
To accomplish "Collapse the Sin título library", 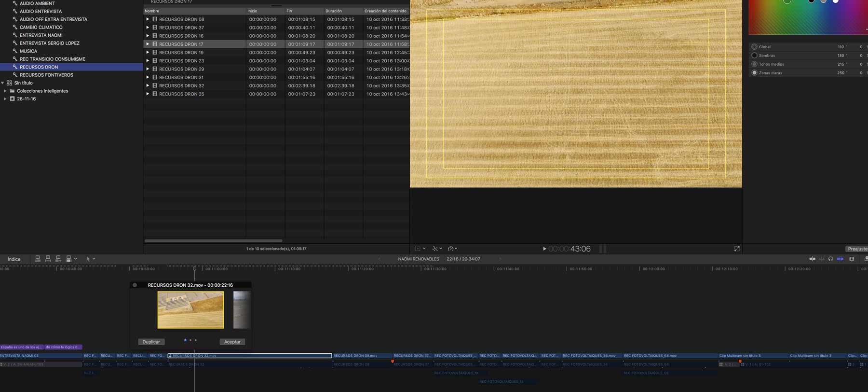I will tap(2, 83).
